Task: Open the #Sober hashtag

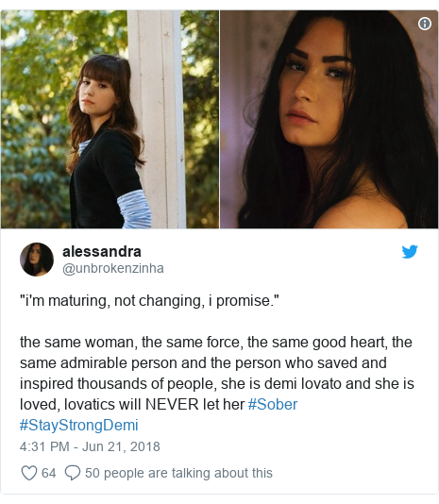Action: [273, 404]
